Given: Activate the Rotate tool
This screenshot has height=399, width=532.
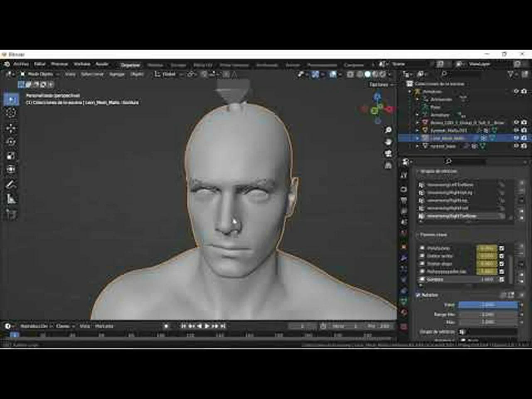Looking at the screenshot, I should [11, 141].
